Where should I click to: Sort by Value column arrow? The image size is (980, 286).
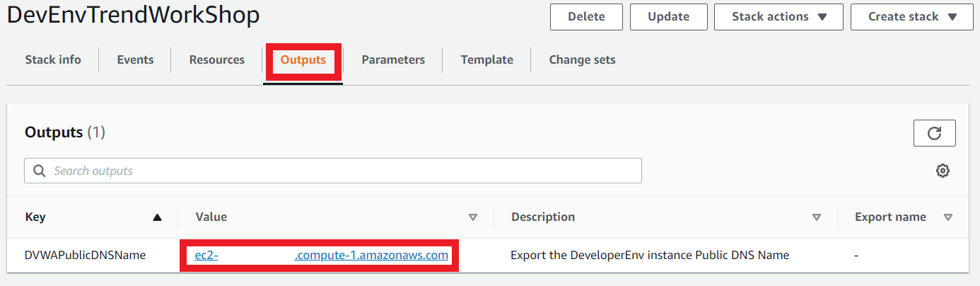(x=473, y=217)
